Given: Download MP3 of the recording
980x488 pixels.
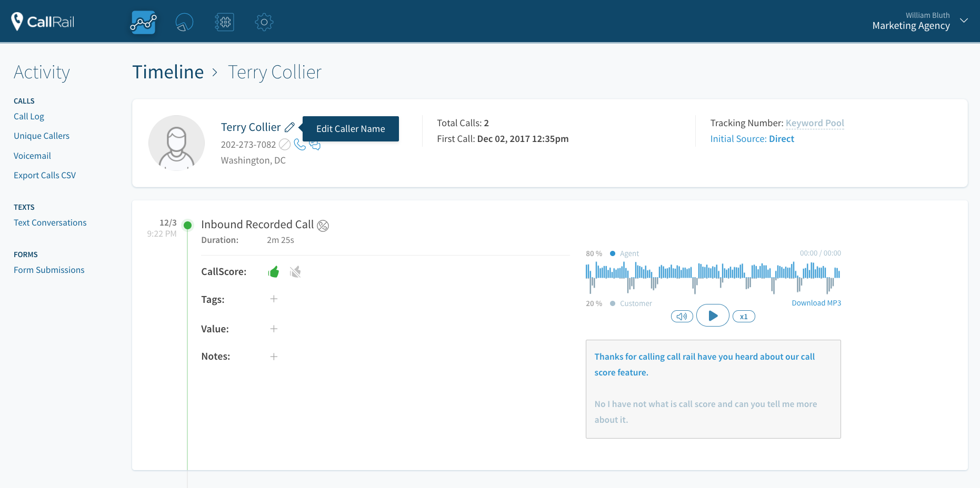Looking at the screenshot, I should (x=816, y=303).
